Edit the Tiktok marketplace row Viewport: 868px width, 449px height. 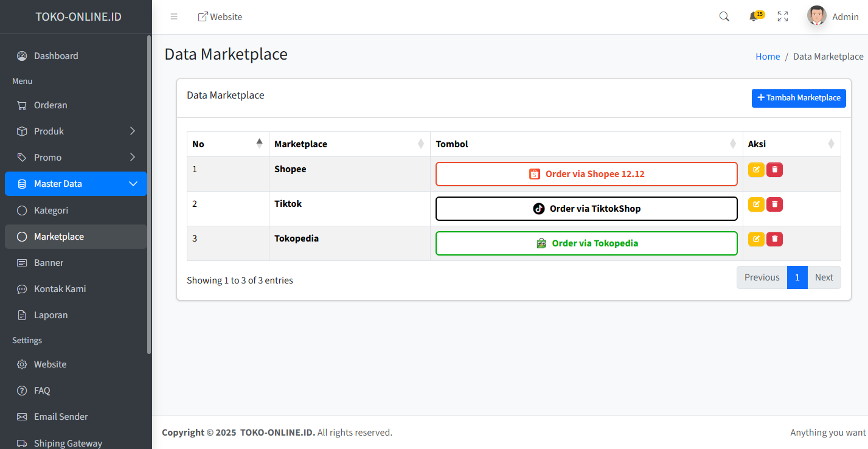pyautogui.click(x=756, y=204)
